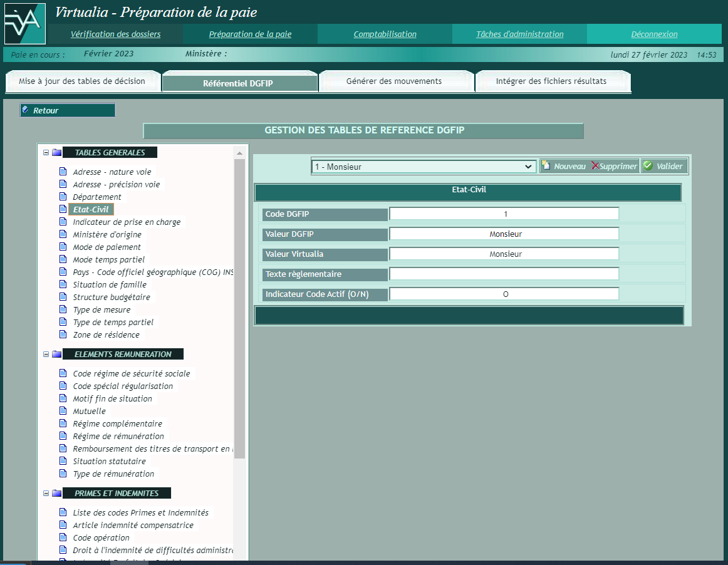Collapse the TABLES GENERALES tree node

point(46,152)
